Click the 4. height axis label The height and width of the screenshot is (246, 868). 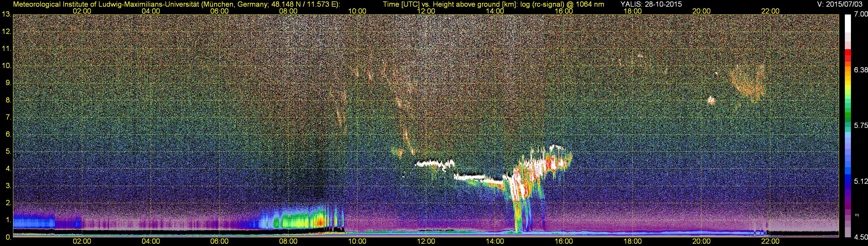click(x=8, y=168)
